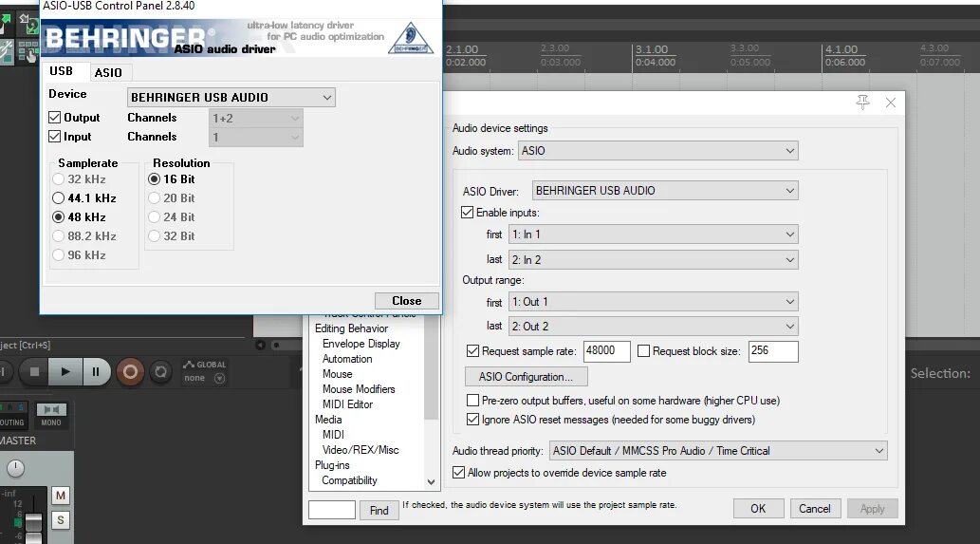The width and height of the screenshot is (980, 544).
Task: Close the ASIO-USB Control Panel
Action: pos(406,301)
